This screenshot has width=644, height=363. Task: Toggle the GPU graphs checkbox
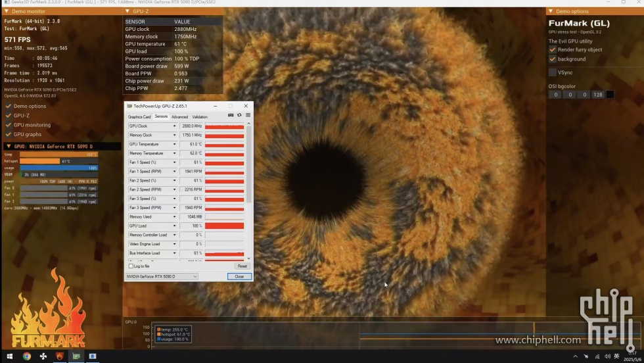(8, 134)
